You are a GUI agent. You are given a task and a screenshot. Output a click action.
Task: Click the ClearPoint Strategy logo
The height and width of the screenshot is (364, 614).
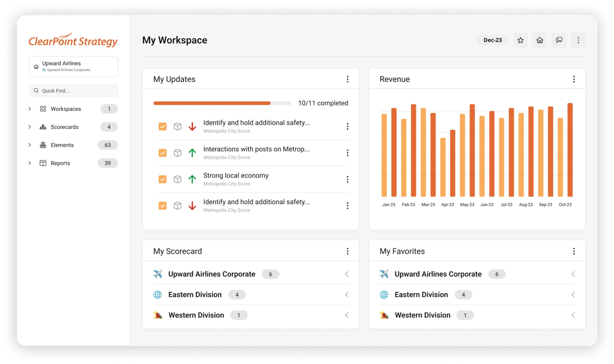73,40
